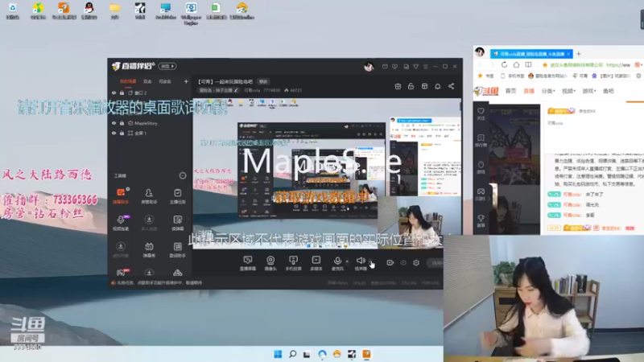Open the 游戏 dropdown in Douyu top nav
Viewport: 644px width, 362px height.
tap(589, 91)
